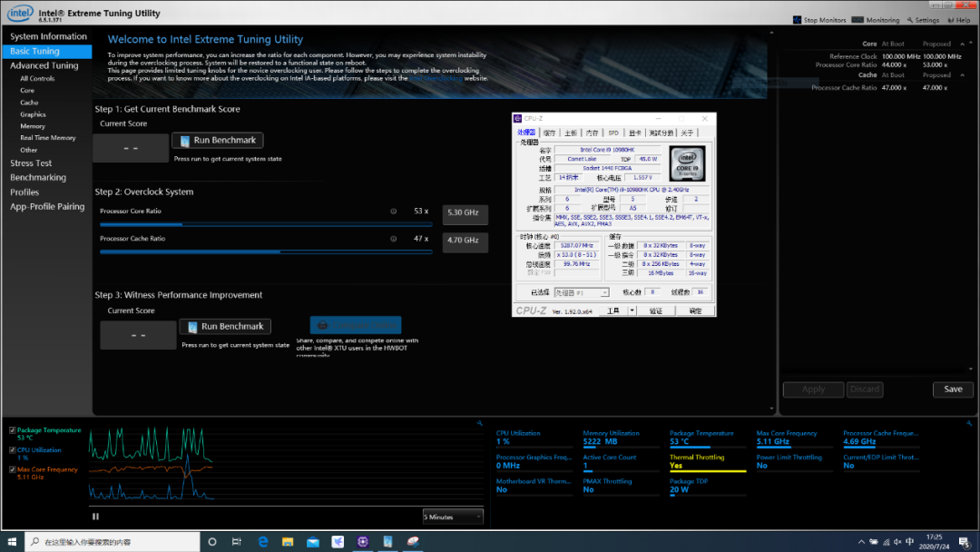Screen dimensions: 980x552
Task: Click the info icon beside Processor Core Ratio
Action: point(393,211)
